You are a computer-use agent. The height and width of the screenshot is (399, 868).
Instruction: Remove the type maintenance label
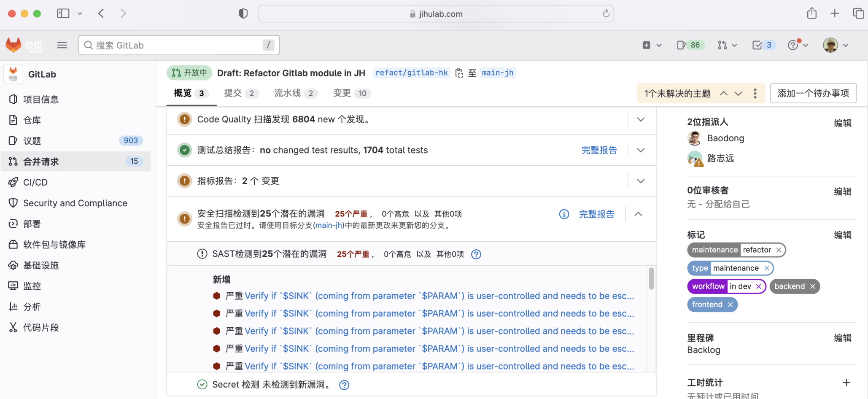click(x=766, y=268)
